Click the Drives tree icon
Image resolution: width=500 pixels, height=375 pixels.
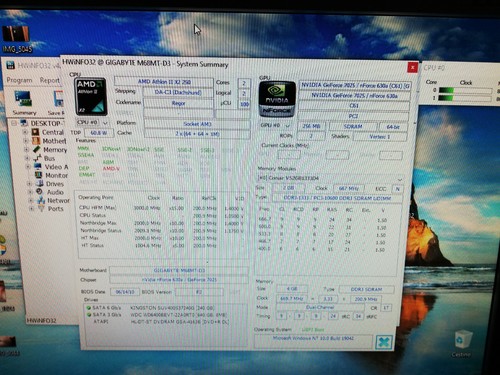coord(39,183)
